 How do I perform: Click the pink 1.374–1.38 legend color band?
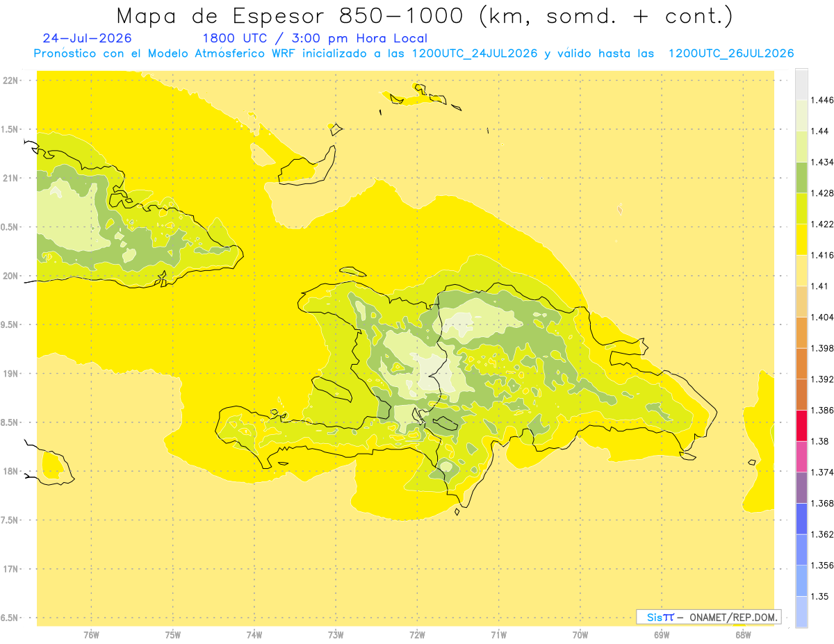(801, 456)
